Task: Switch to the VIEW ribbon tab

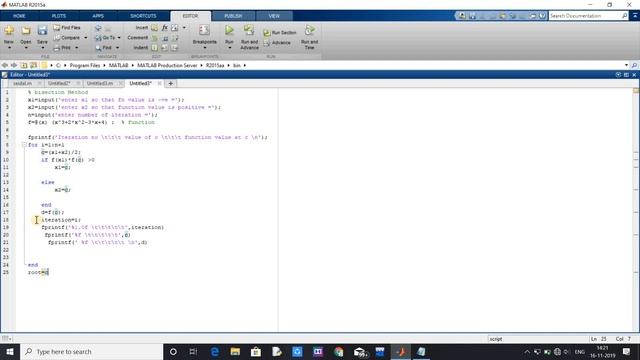Action: (x=274, y=16)
